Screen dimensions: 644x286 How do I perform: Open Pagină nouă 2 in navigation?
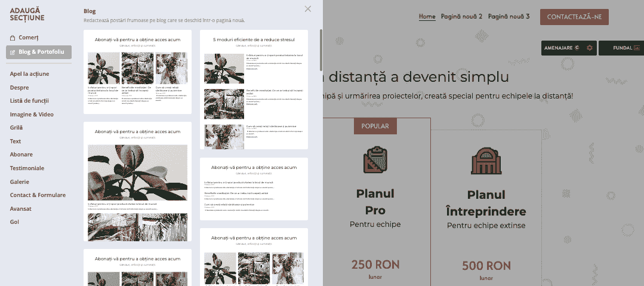[461, 17]
